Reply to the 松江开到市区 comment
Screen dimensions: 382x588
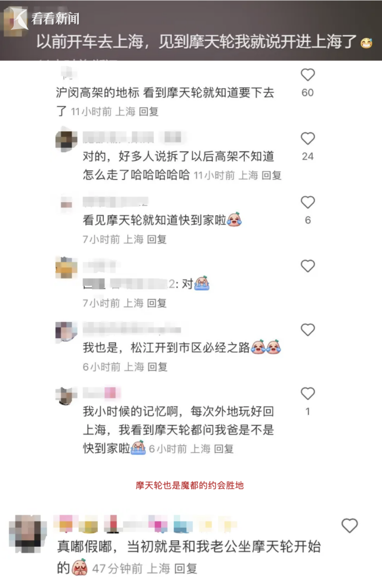[157, 367]
